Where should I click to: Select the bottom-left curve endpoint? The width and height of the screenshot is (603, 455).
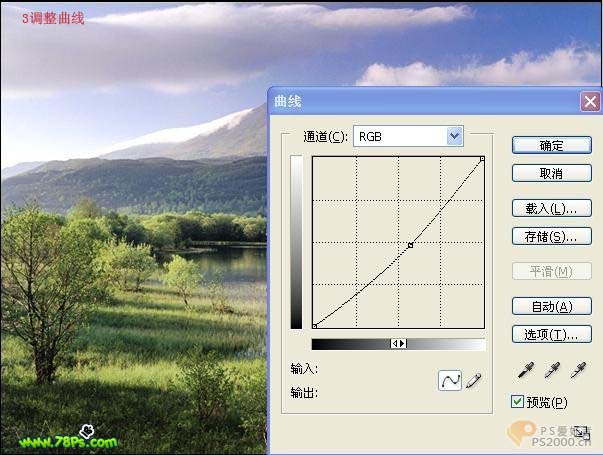tap(315, 325)
